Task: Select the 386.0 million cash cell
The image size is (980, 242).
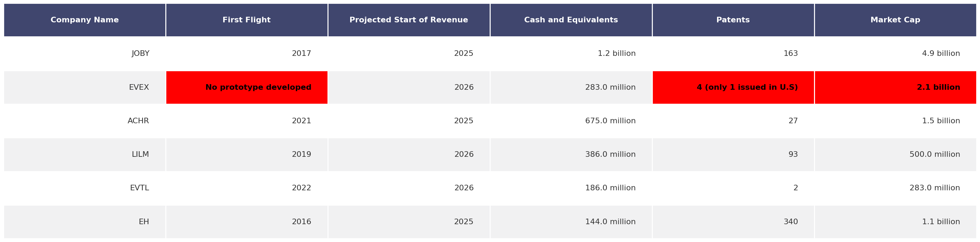Action: click(571, 154)
